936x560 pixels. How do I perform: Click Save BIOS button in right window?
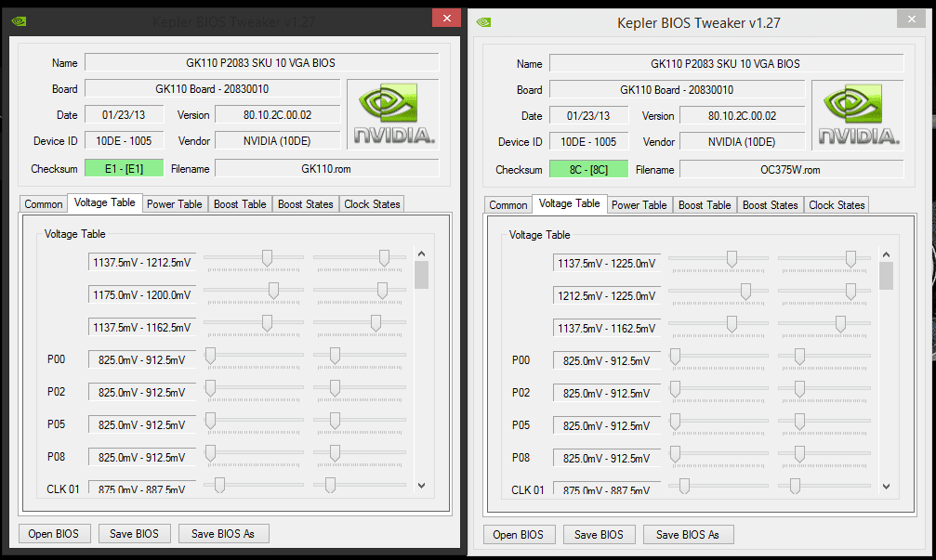tap(599, 535)
